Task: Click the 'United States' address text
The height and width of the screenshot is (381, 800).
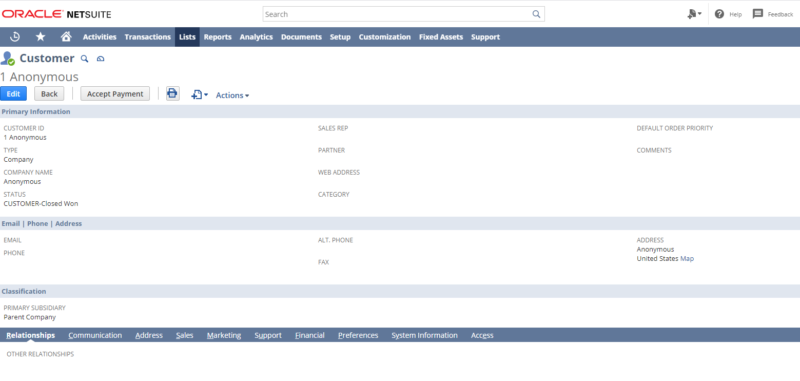Action: [x=658, y=259]
